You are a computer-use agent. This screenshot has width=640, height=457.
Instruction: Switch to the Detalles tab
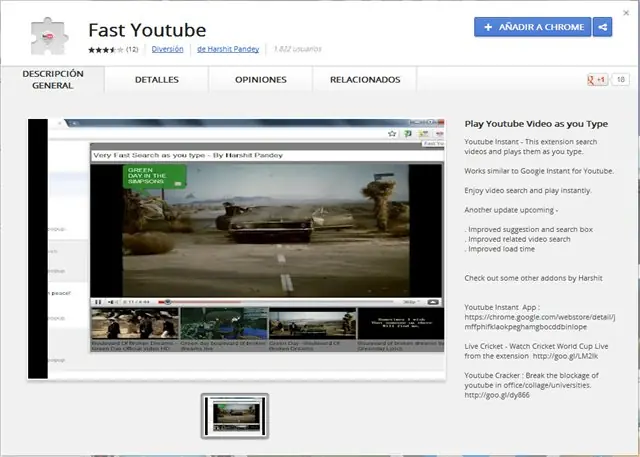tap(157, 80)
